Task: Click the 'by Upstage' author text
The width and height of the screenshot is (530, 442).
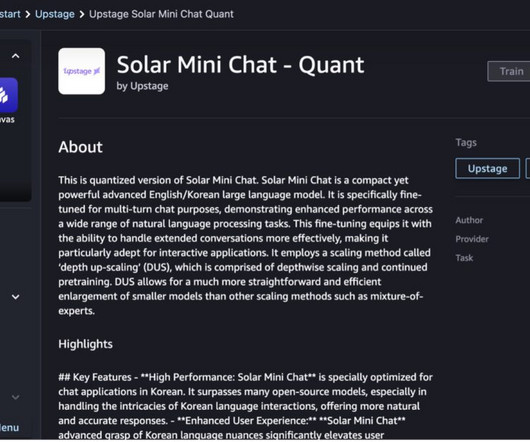Action: pos(142,86)
